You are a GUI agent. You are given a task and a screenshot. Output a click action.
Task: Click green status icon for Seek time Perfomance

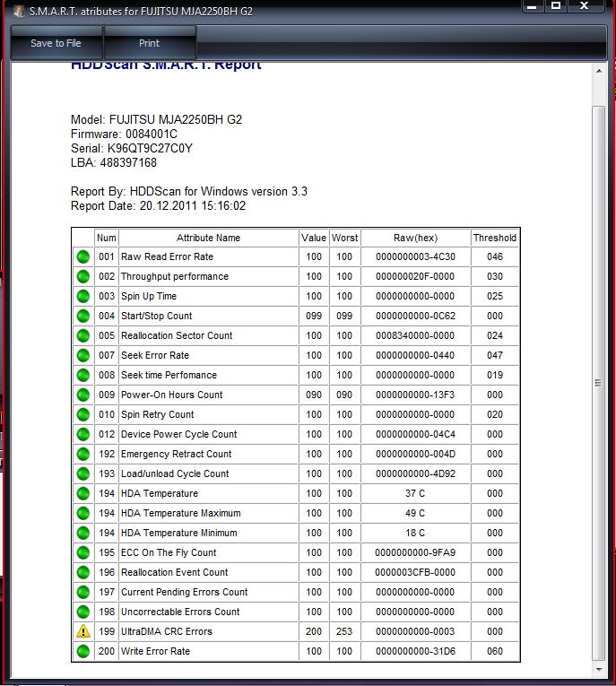click(83, 375)
